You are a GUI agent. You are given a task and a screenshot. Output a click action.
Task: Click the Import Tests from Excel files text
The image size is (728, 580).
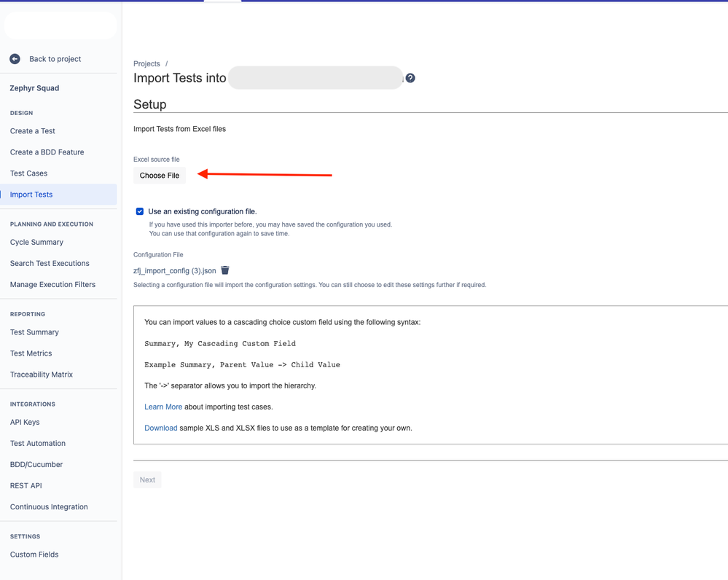pyautogui.click(x=180, y=129)
